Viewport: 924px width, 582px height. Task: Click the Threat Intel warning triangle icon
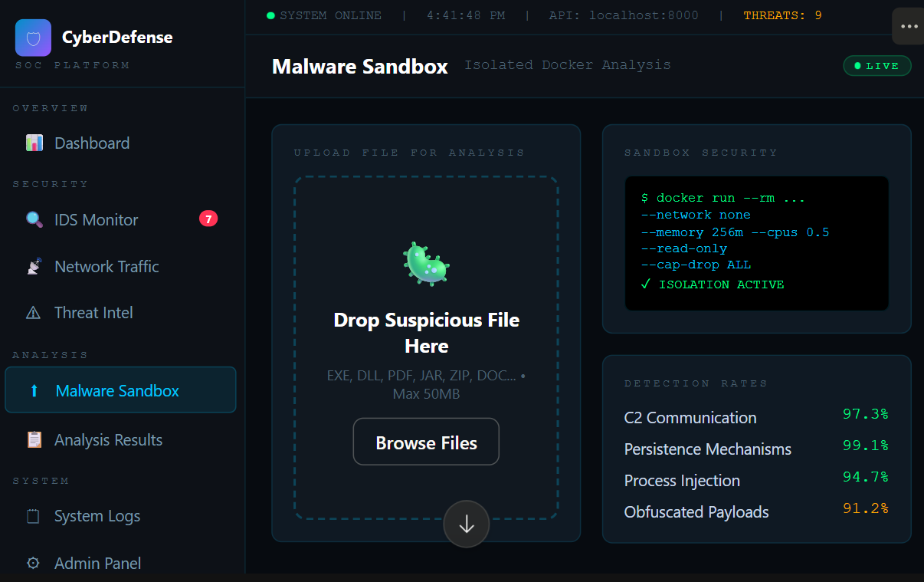point(34,313)
